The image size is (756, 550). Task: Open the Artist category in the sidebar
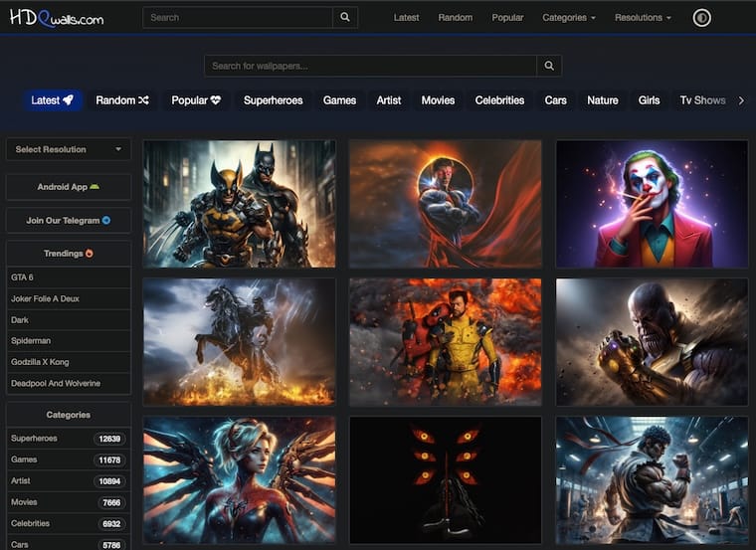[69, 480]
